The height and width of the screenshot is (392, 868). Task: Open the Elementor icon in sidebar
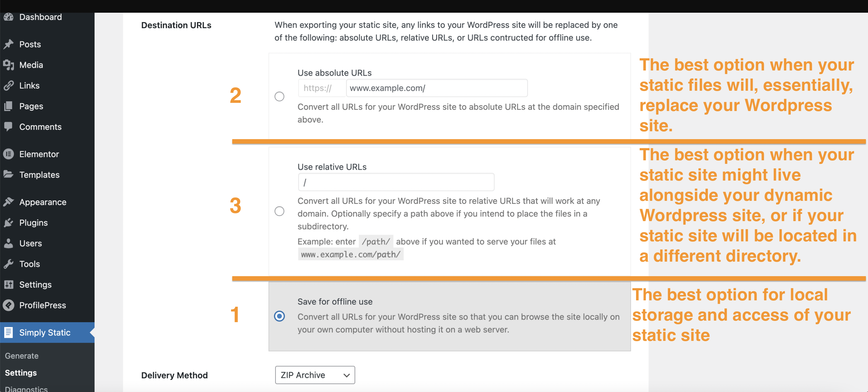tap(8, 154)
